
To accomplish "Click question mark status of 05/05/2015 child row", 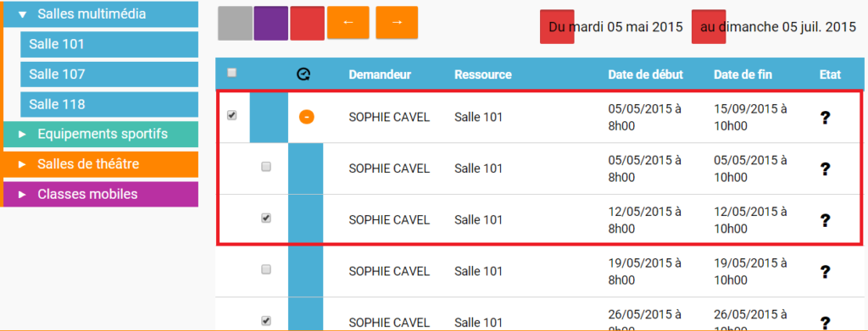I will point(825,168).
